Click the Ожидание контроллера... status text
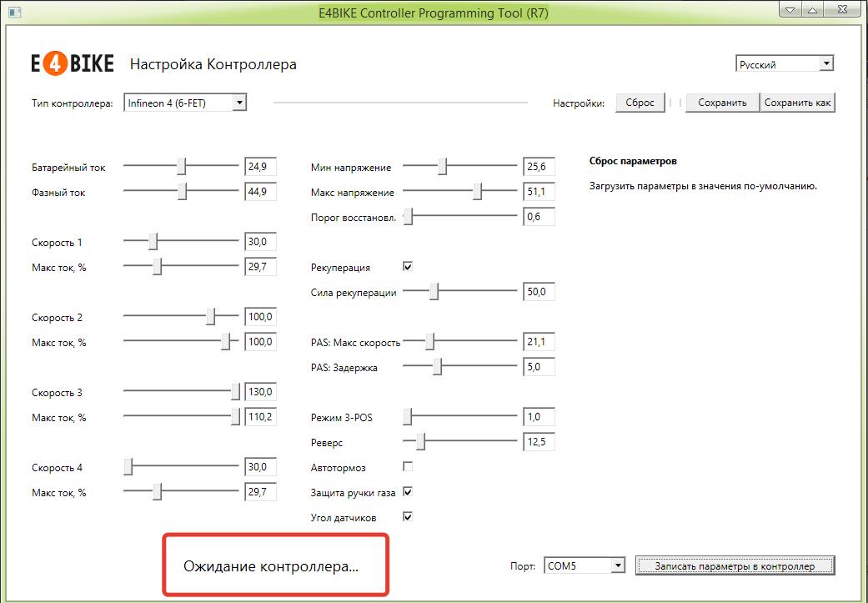Screen dimensions: 868x603 pyautogui.click(x=271, y=566)
